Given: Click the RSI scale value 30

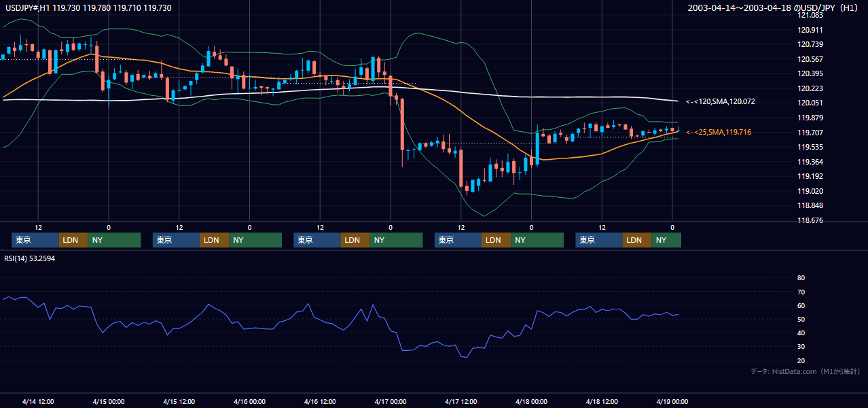Looking at the screenshot, I should [x=801, y=347].
